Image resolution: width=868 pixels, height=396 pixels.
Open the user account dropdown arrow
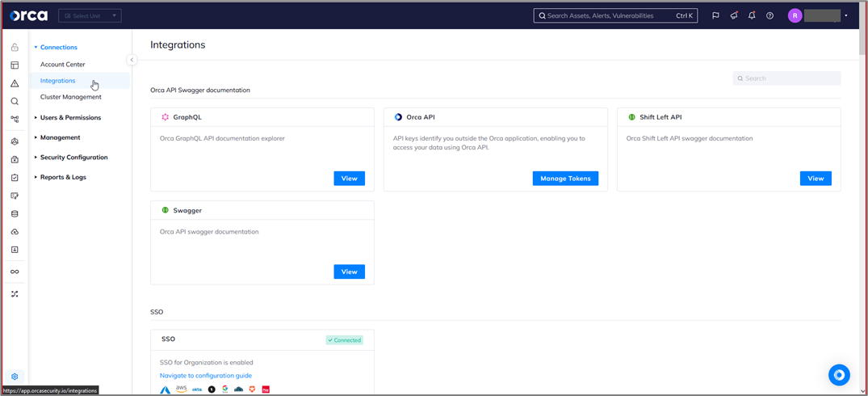(x=845, y=15)
